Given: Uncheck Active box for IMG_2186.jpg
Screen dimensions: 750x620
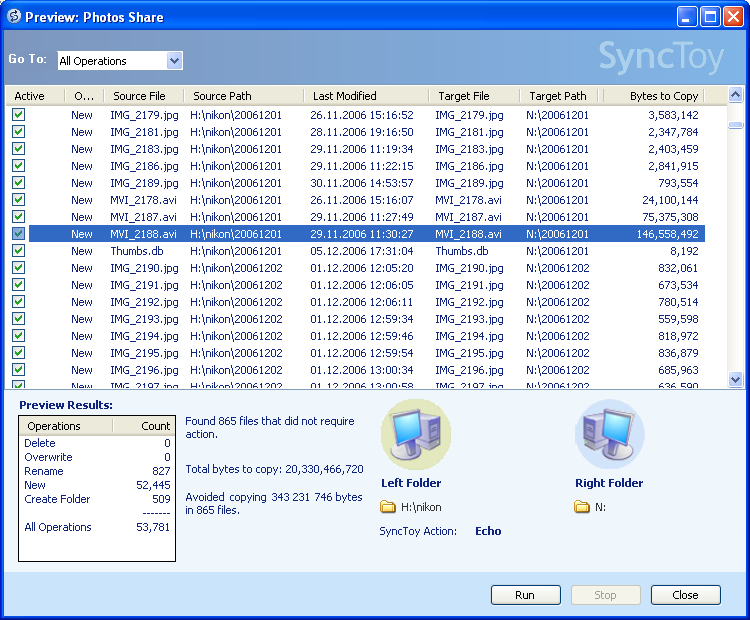Looking at the screenshot, I should [18, 166].
